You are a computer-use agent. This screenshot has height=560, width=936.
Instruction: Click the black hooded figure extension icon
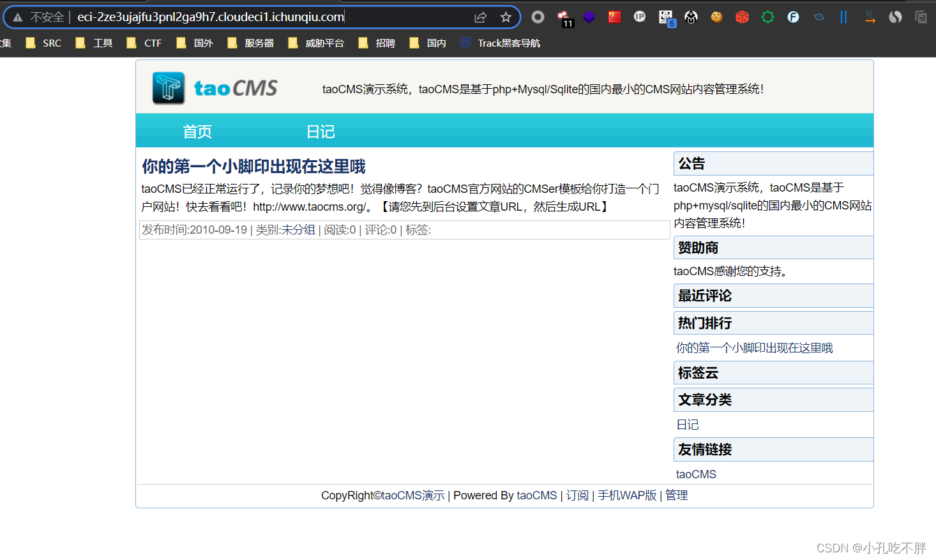point(691,17)
